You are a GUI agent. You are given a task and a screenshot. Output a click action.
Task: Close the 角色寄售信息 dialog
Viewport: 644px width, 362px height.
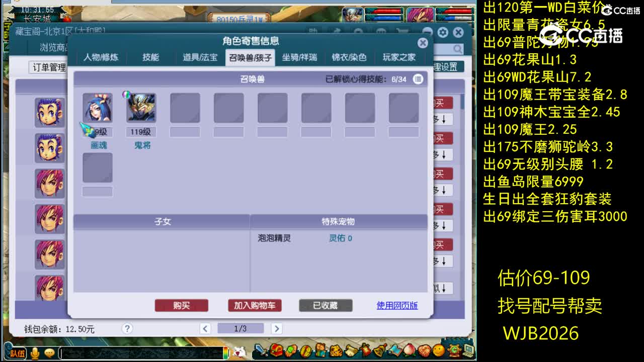423,43
